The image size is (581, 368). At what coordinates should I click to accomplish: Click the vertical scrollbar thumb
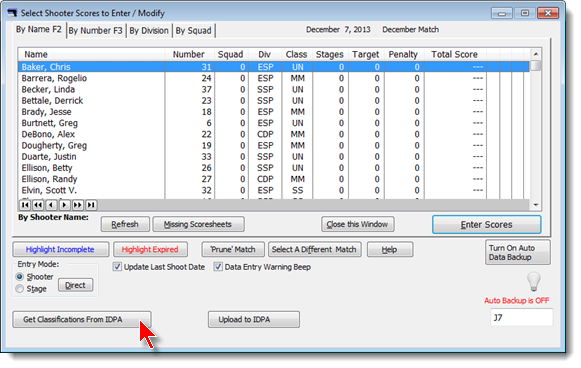pyautogui.click(x=535, y=66)
